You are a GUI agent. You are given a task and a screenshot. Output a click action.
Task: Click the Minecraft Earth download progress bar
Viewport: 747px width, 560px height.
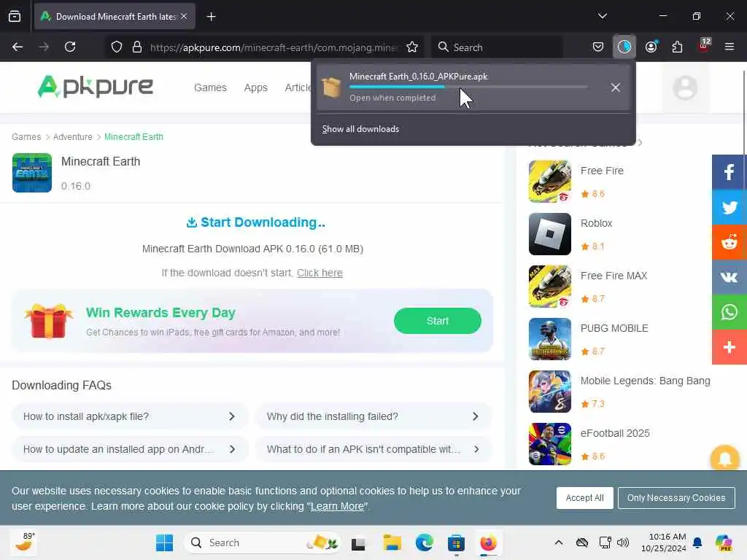[468, 87]
